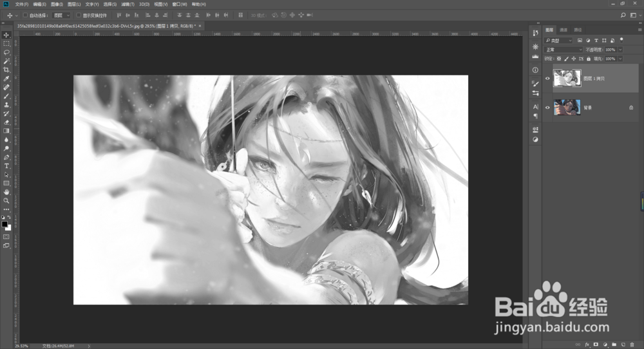
Task: Select the Move tool in toolbox
Action: coord(6,35)
